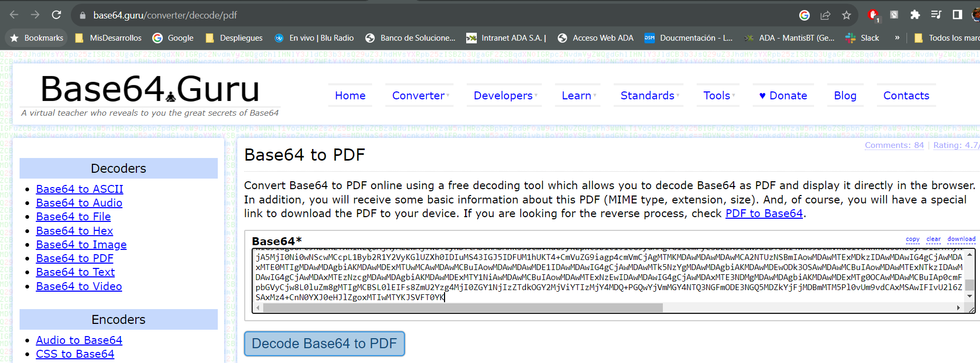Expand the Converter dropdown menu
Screen dimensions: 980x363
pos(420,96)
